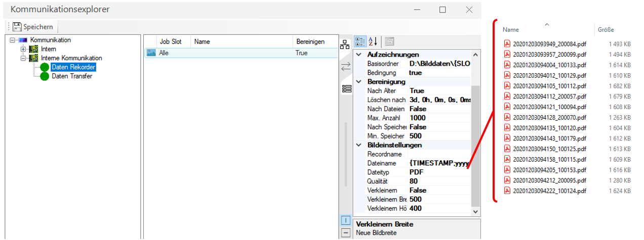644x240 pixels.
Task: Open PDF icon of 20201203093949_200084.pdf
Action: [x=507, y=44]
